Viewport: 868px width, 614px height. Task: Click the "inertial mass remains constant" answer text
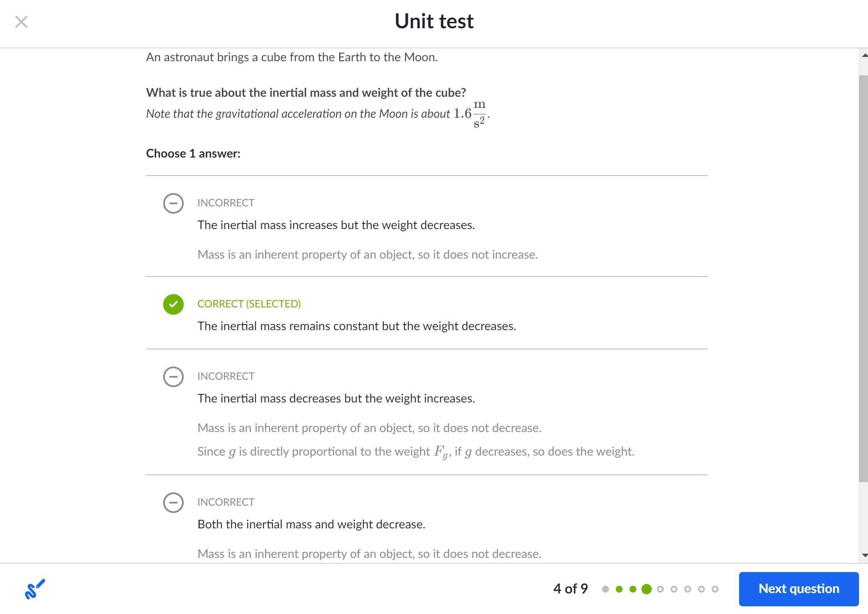[356, 326]
